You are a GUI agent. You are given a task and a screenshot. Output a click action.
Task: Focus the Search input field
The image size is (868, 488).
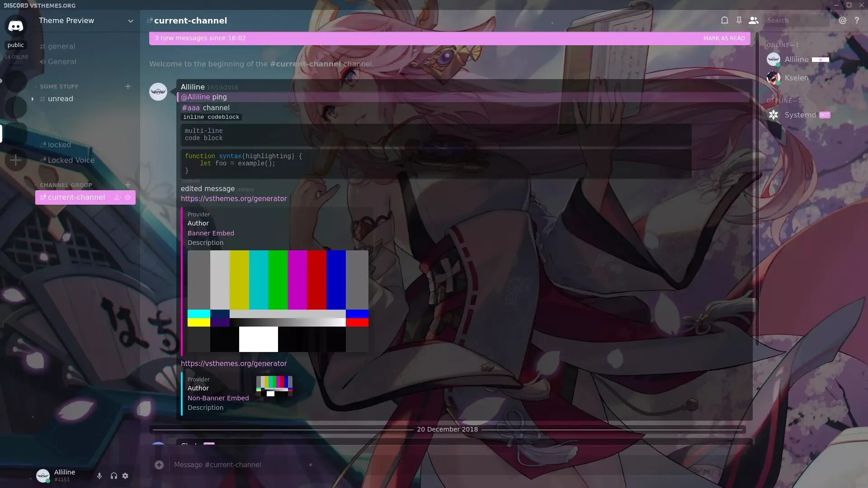pos(797,20)
